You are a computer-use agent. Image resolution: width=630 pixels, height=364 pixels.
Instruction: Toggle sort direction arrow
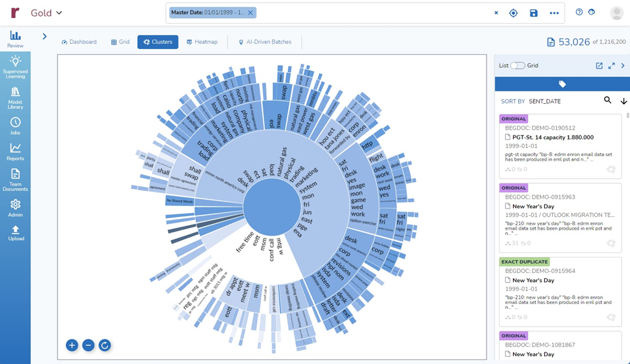(x=624, y=101)
